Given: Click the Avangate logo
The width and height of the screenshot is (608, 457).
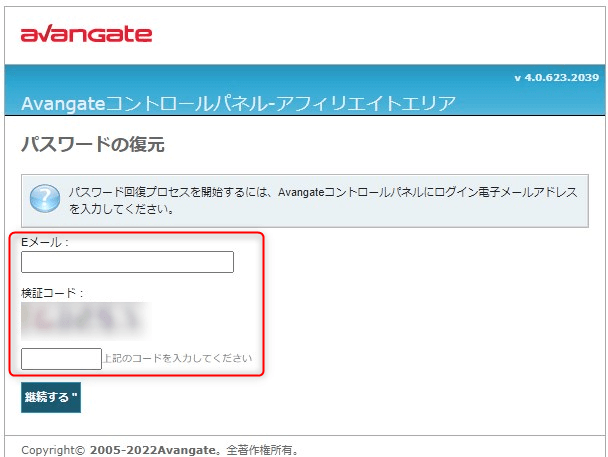Looking at the screenshot, I should click(86, 34).
